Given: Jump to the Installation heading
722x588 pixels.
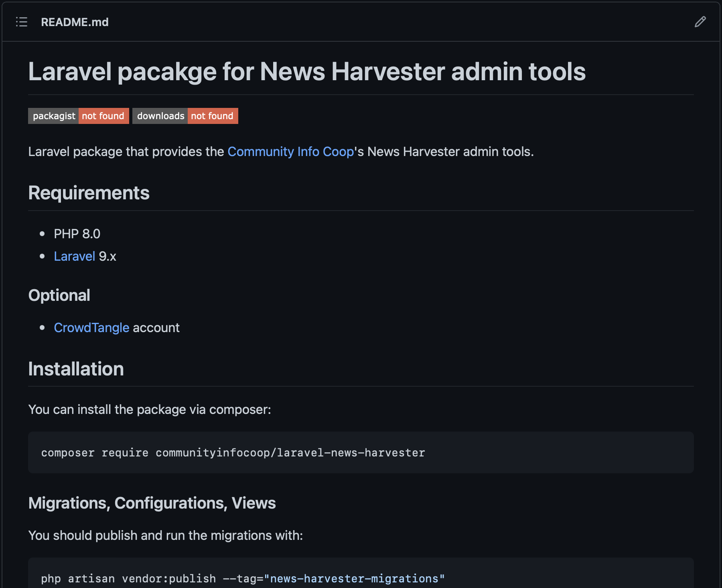Looking at the screenshot, I should click(x=76, y=369).
